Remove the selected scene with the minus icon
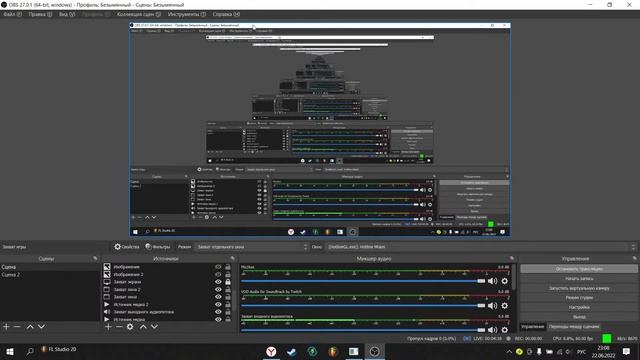The width and height of the screenshot is (640, 360). 17,327
